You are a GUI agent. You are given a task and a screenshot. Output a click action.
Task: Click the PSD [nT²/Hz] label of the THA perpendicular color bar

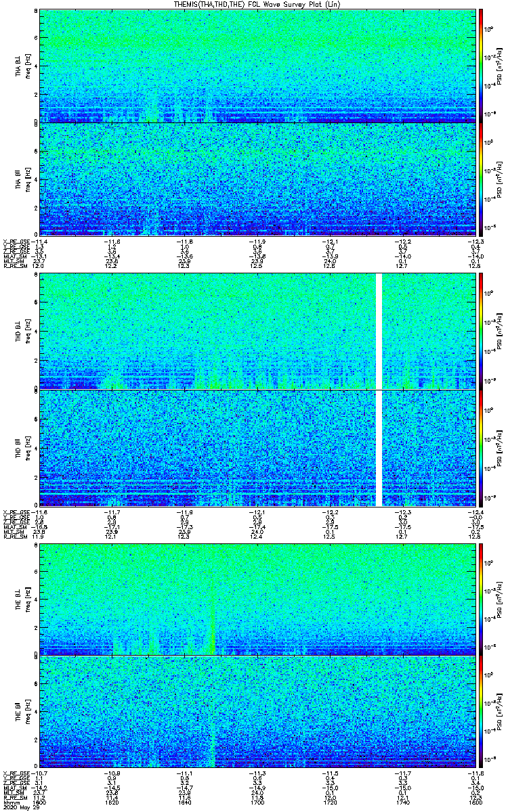[501, 66]
